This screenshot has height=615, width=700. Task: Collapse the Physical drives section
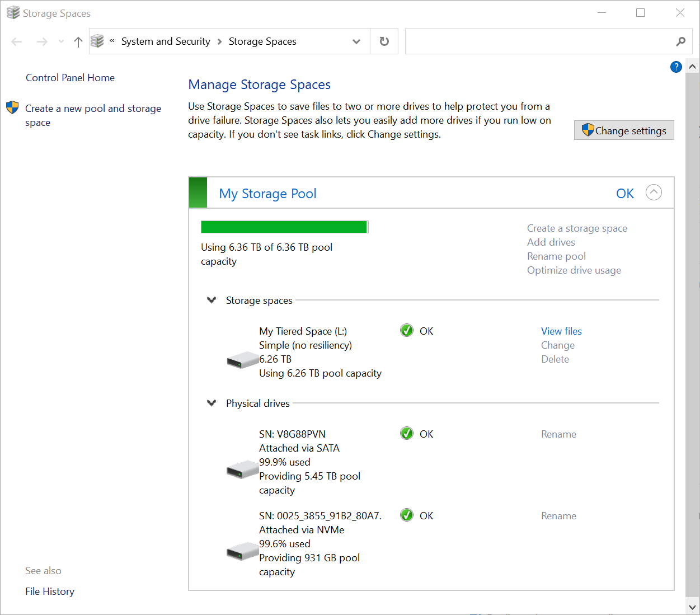212,402
